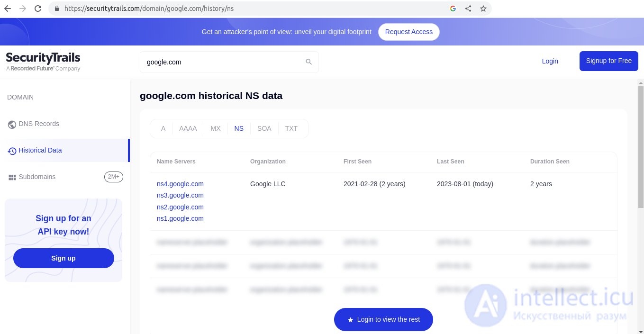Select Historical Data in the sidebar
The height and width of the screenshot is (334, 644).
pos(65,150)
